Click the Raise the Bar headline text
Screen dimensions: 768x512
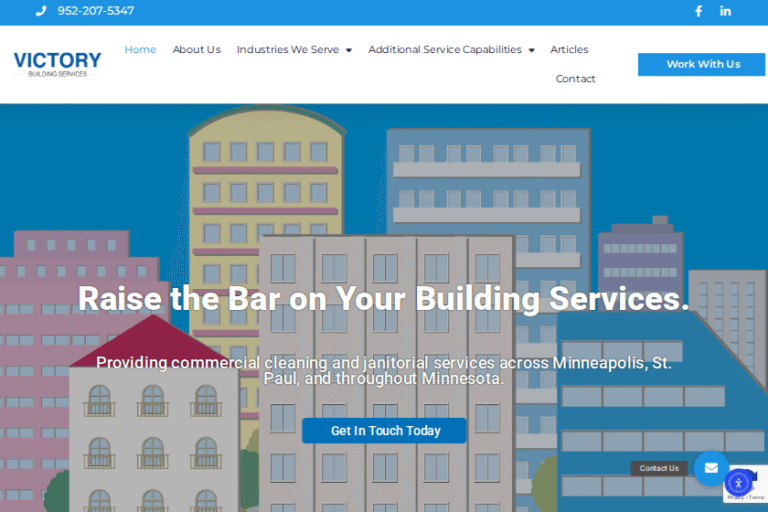(x=384, y=298)
